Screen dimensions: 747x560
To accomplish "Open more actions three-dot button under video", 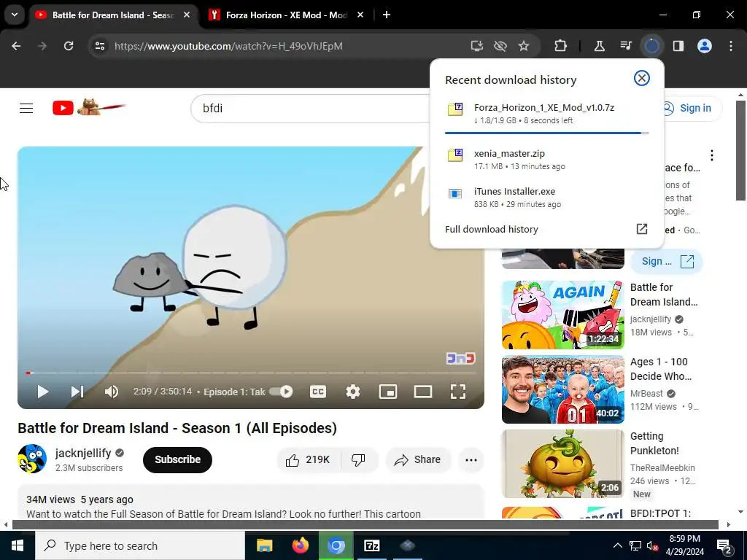I will point(471,459).
